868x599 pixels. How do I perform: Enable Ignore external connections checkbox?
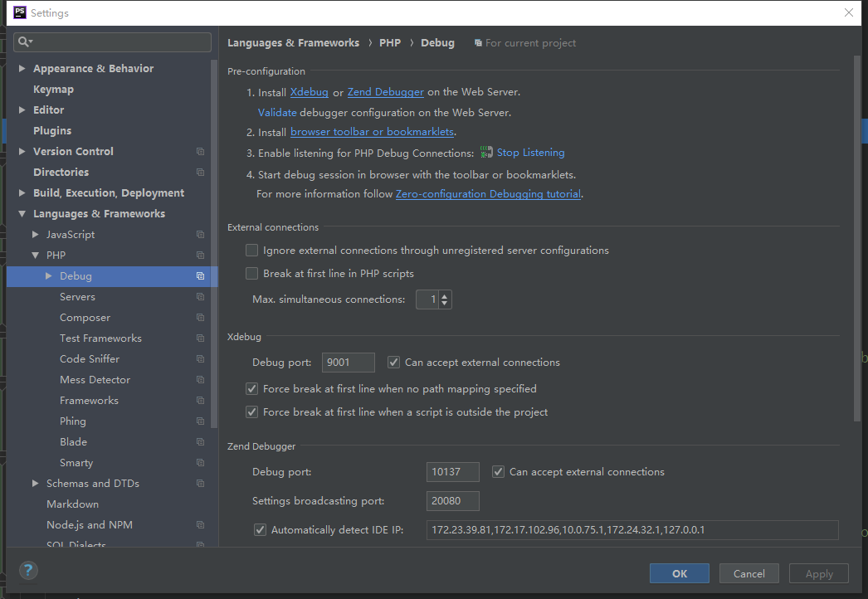252,251
